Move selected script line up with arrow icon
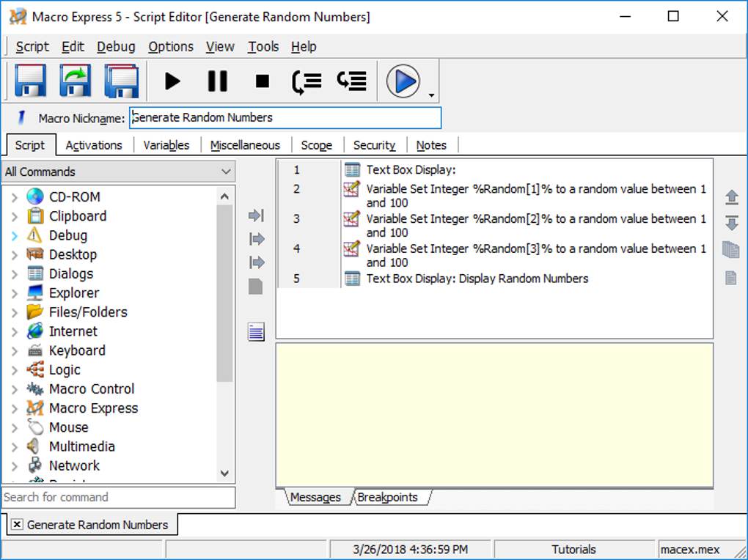Screen dimensions: 748x560 coord(731,197)
